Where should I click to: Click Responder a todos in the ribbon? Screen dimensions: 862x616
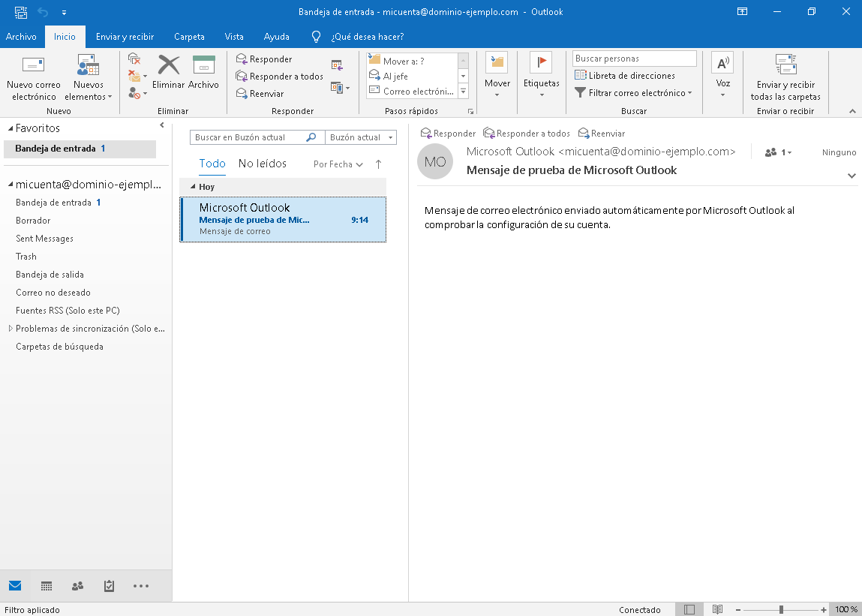(279, 77)
